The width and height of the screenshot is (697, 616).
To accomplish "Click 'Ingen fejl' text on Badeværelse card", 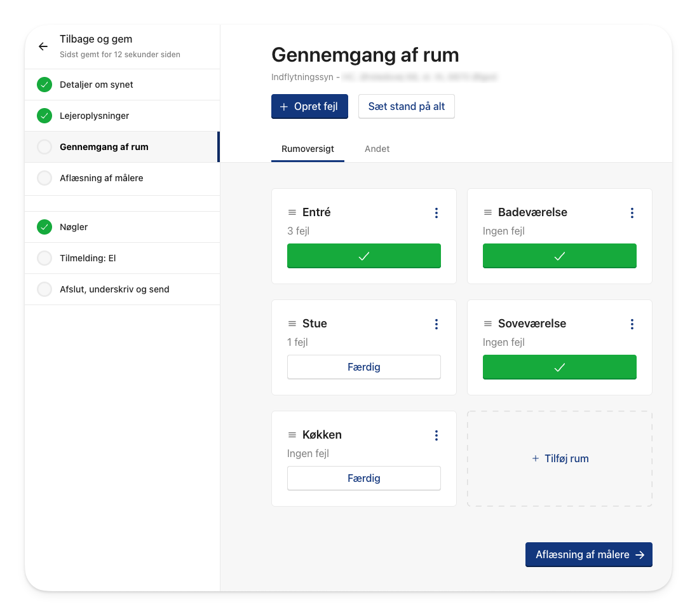I will coord(504,231).
